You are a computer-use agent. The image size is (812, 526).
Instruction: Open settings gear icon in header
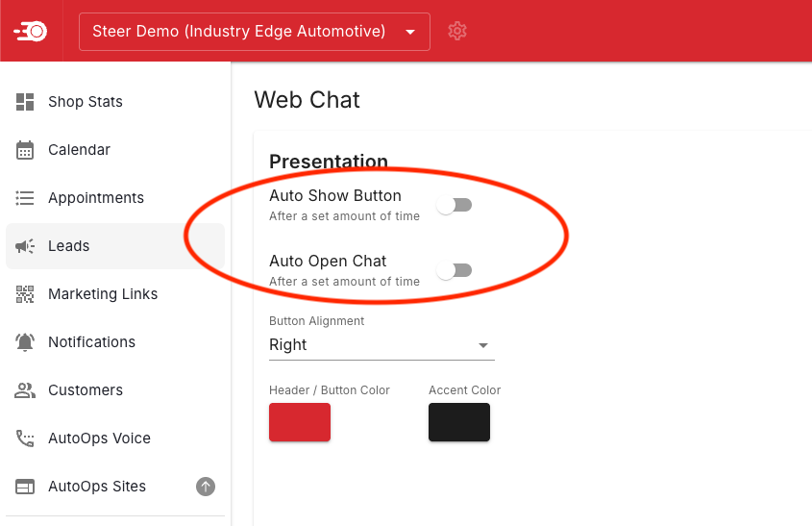[x=456, y=31]
